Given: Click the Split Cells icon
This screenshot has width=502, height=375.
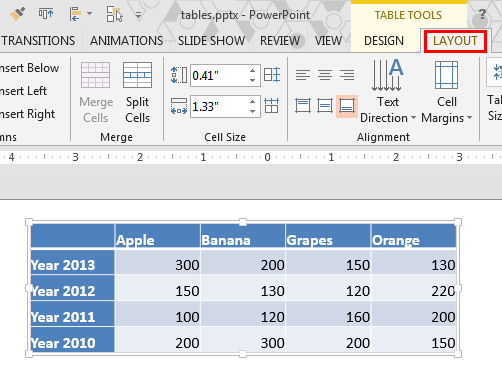Looking at the screenshot, I should click(137, 75).
